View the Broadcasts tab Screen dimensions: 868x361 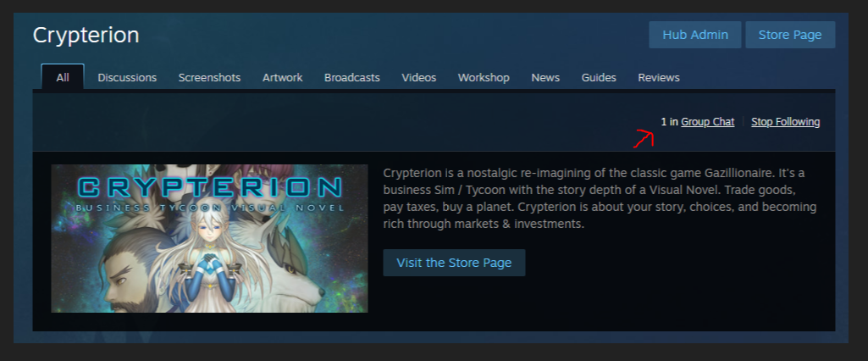[x=352, y=77]
